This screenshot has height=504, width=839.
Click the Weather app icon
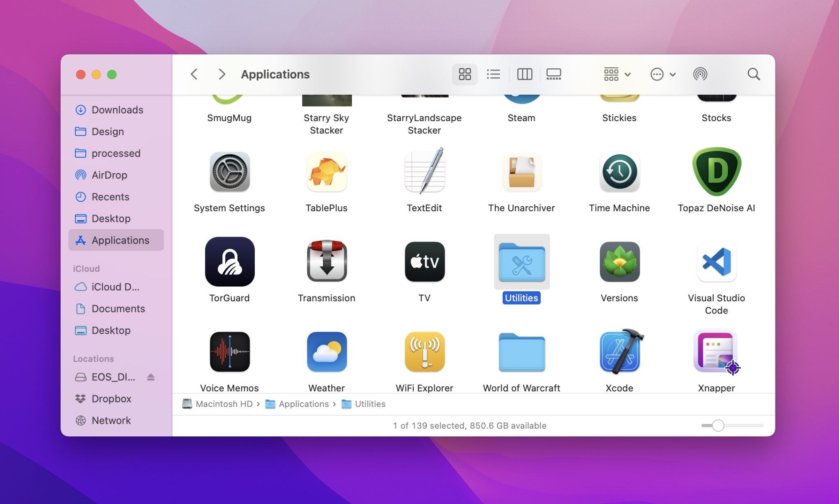[327, 352]
